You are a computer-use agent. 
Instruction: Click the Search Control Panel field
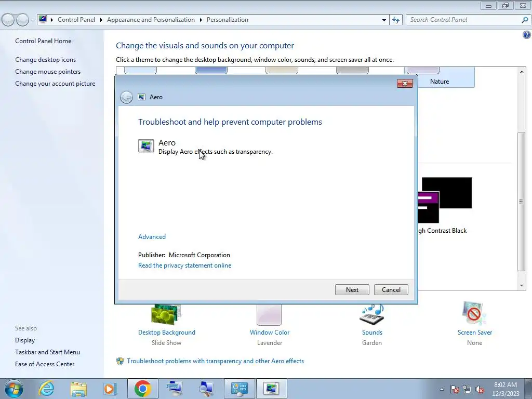[464, 20]
